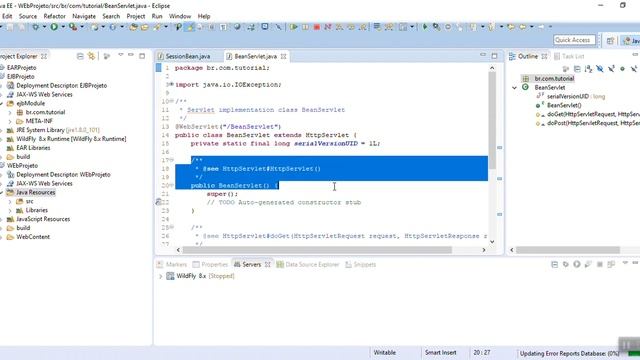Screen dimensions: 640x360
Task: Click the green Resume debug icon
Action: (293, 27)
